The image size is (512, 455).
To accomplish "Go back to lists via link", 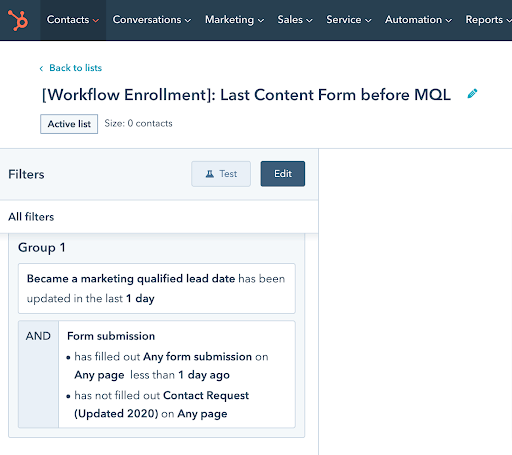I will [x=75, y=68].
